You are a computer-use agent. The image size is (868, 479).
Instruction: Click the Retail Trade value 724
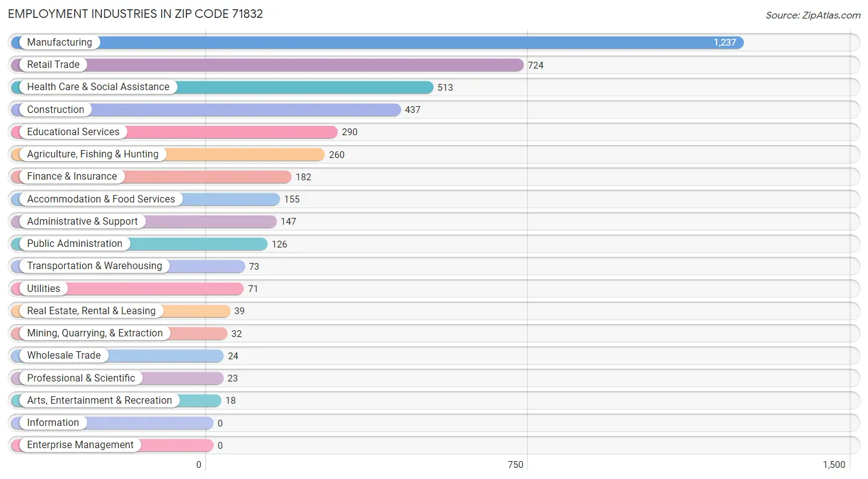536,65
